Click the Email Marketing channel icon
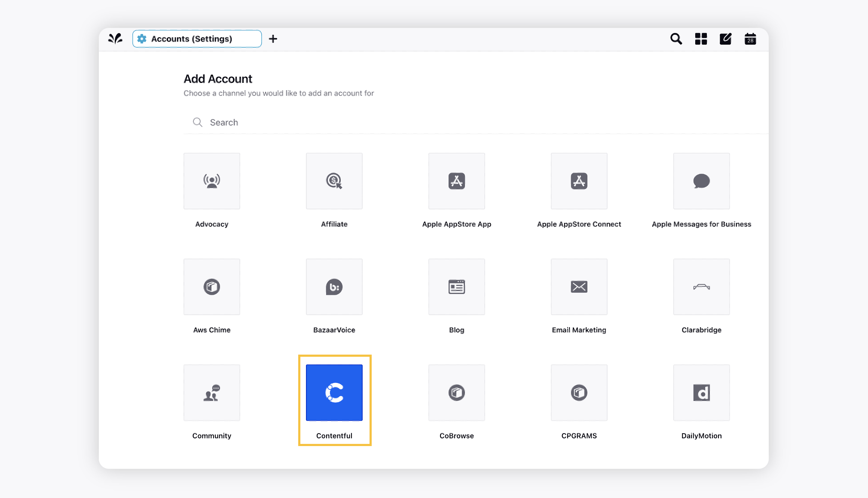 tap(579, 286)
